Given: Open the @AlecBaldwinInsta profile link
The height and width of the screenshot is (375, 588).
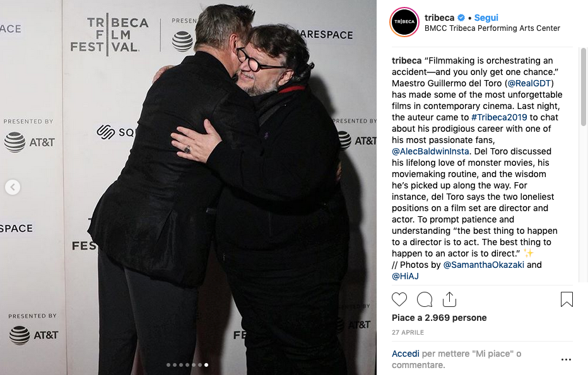Looking at the screenshot, I should (430, 151).
